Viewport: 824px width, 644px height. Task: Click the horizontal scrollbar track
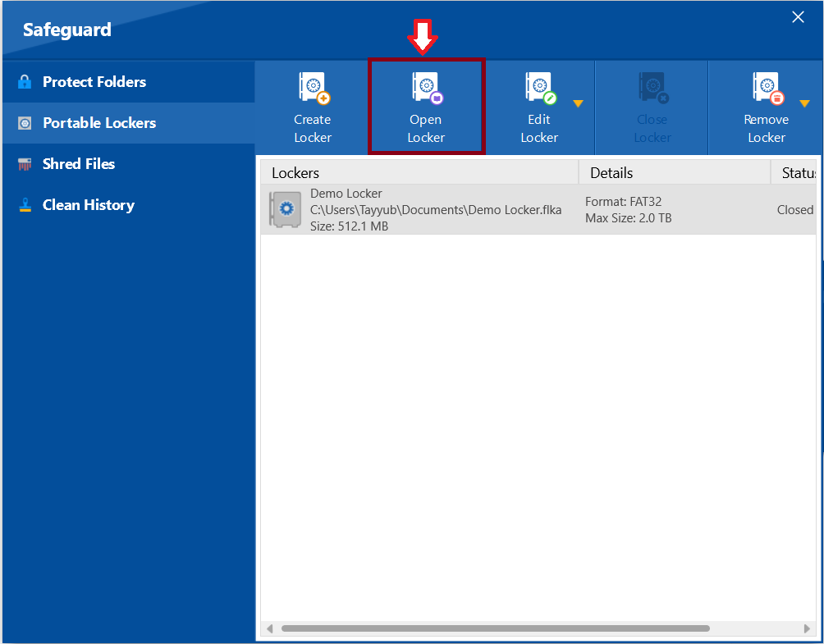(x=538, y=628)
